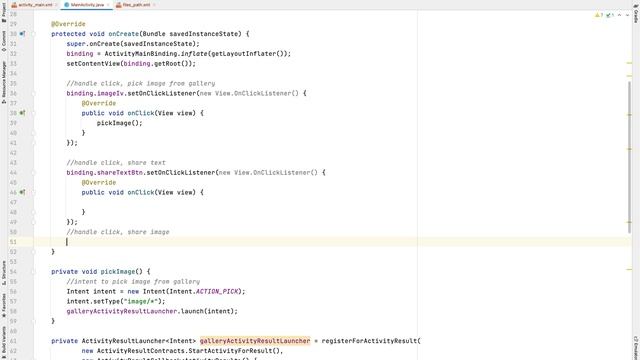The height and width of the screenshot is (360, 640).
Task: Click the highlighted galleryActivityResultLauncher declaration
Action: click(x=255, y=341)
